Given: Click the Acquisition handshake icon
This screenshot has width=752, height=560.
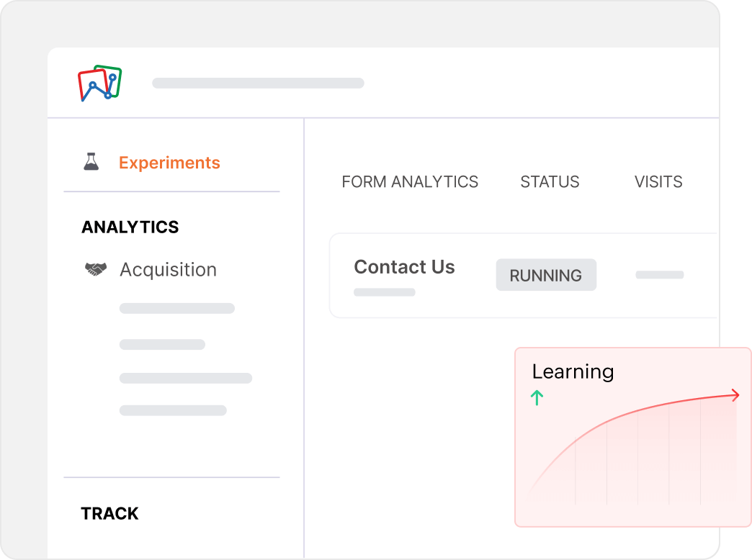Looking at the screenshot, I should click(x=95, y=269).
